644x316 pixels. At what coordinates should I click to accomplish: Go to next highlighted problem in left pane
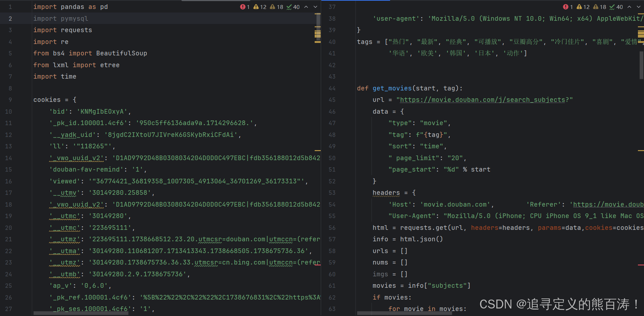pos(315,7)
